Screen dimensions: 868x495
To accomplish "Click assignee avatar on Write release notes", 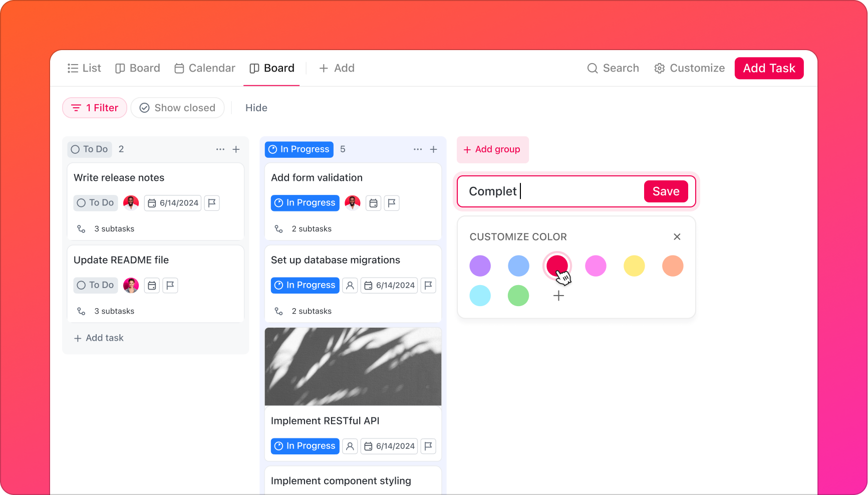I will click(131, 203).
